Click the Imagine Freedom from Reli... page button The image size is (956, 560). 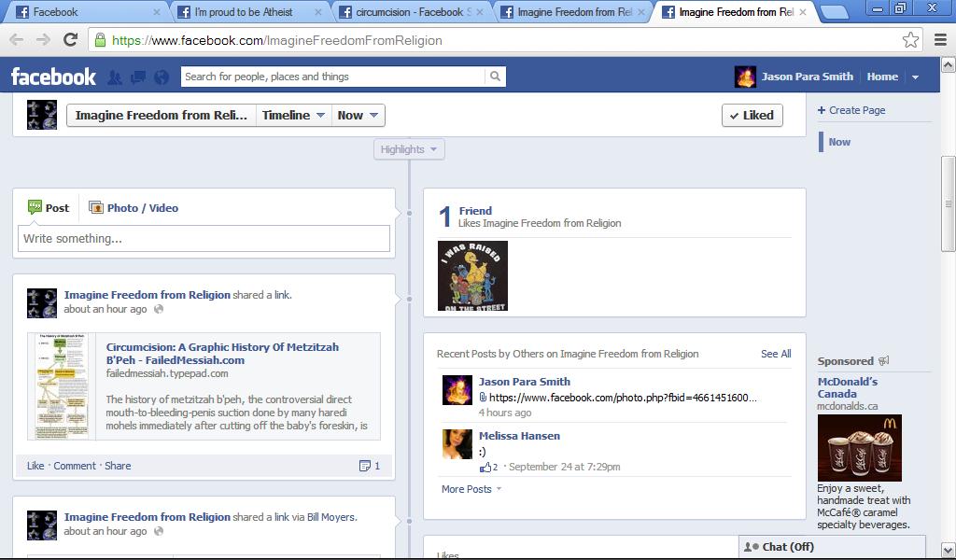click(161, 115)
